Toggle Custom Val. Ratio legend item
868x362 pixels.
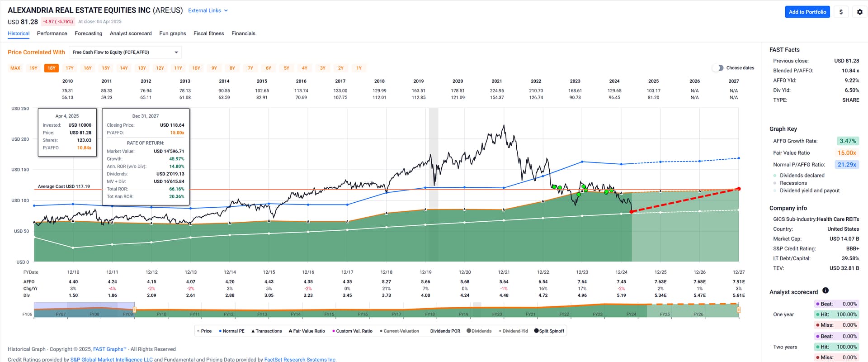(x=352, y=331)
